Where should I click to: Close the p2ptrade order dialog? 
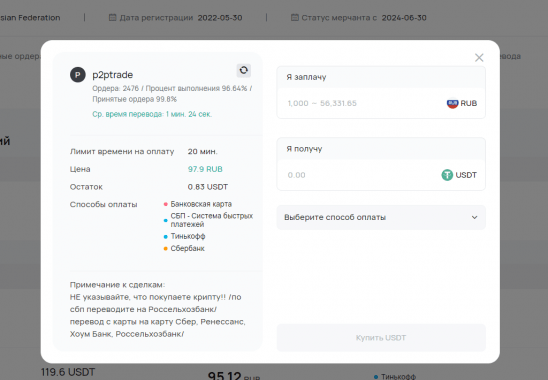point(479,58)
